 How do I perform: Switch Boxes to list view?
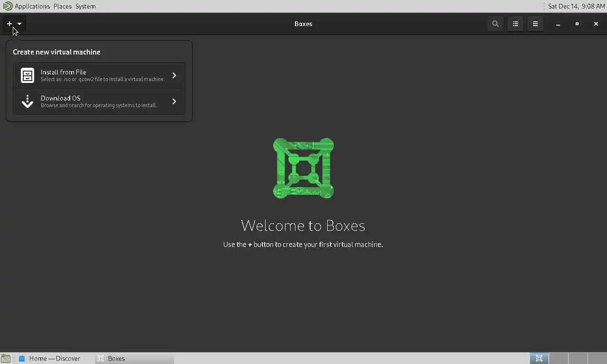point(515,24)
